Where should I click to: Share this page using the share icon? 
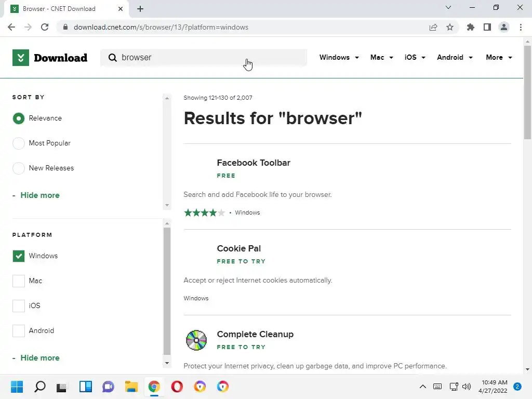point(433,27)
